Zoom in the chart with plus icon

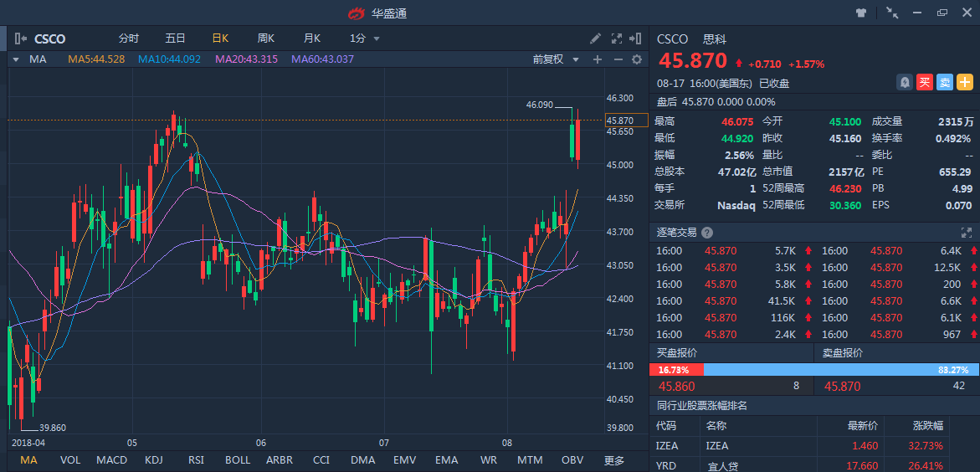pyautogui.click(x=598, y=59)
